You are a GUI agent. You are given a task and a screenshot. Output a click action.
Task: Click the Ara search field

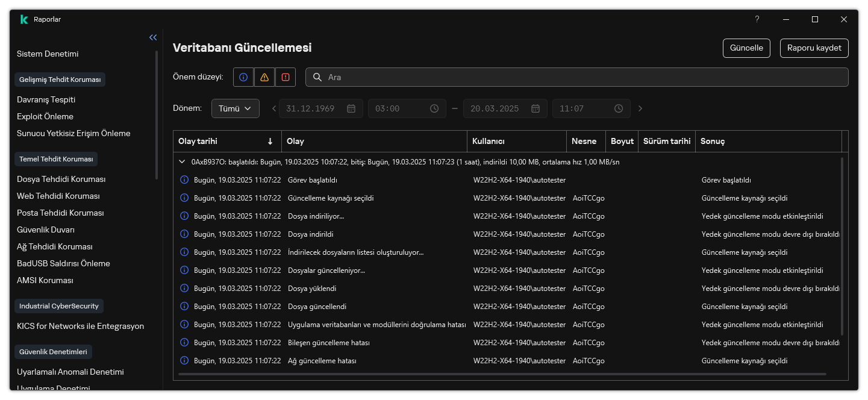[576, 77]
